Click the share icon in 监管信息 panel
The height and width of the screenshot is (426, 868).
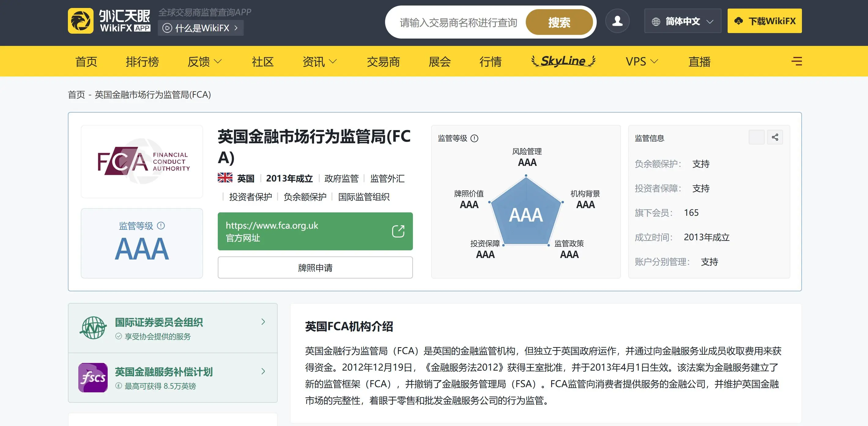[775, 137]
